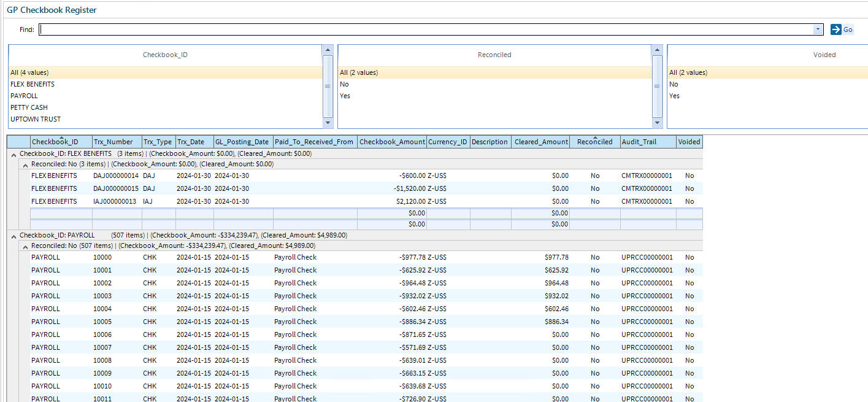Click the Reconciled filter scroll-up arrow
This screenshot has width=868, height=402.
657,50
